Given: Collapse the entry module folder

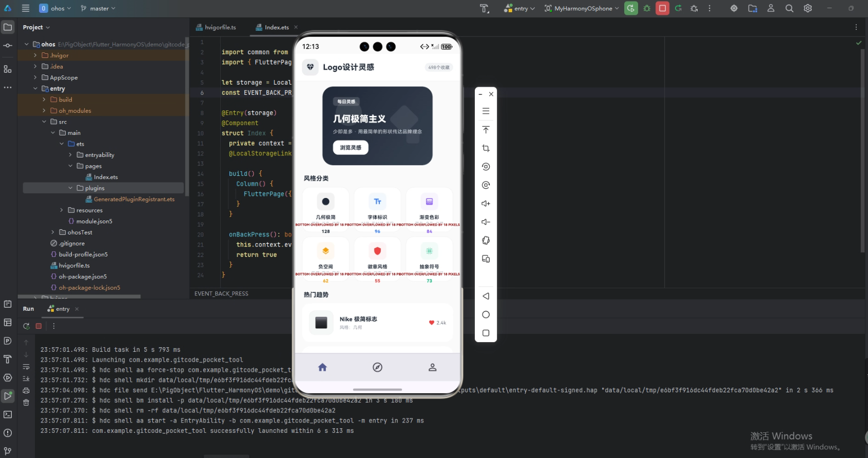Looking at the screenshot, I should click(35, 89).
